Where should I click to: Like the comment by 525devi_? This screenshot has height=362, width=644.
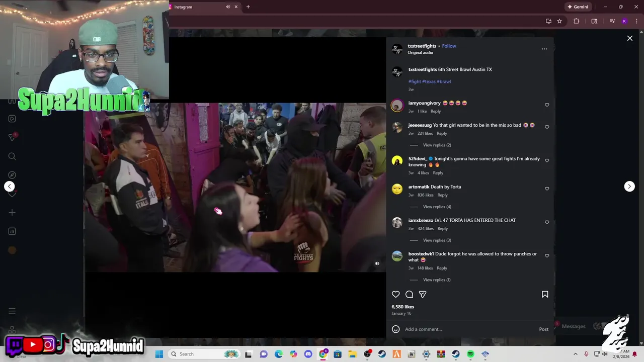click(x=547, y=161)
